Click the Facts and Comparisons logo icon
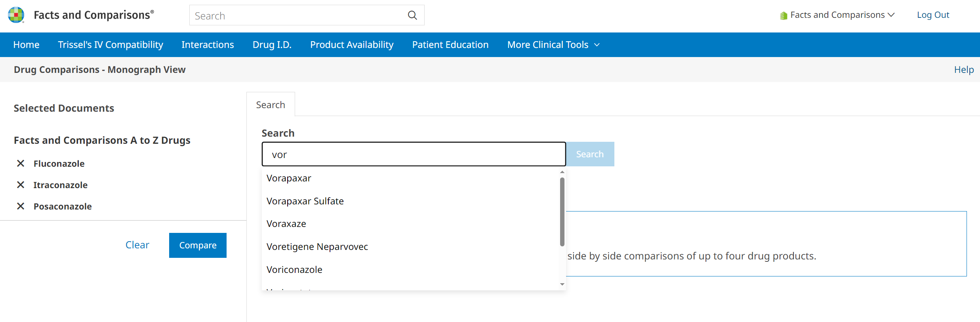 16,15
